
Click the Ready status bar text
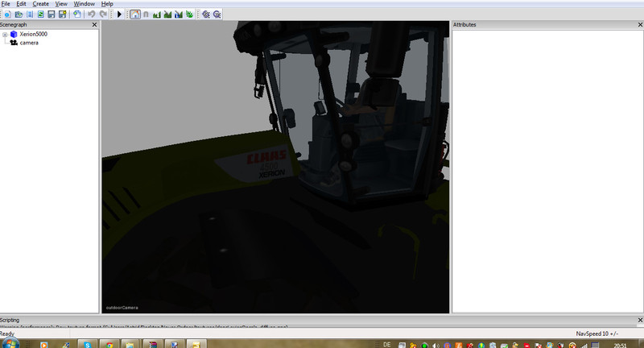coord(7,333)
